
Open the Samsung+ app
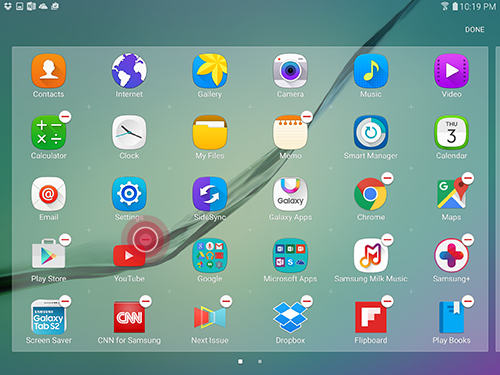(x=451, y=255)
